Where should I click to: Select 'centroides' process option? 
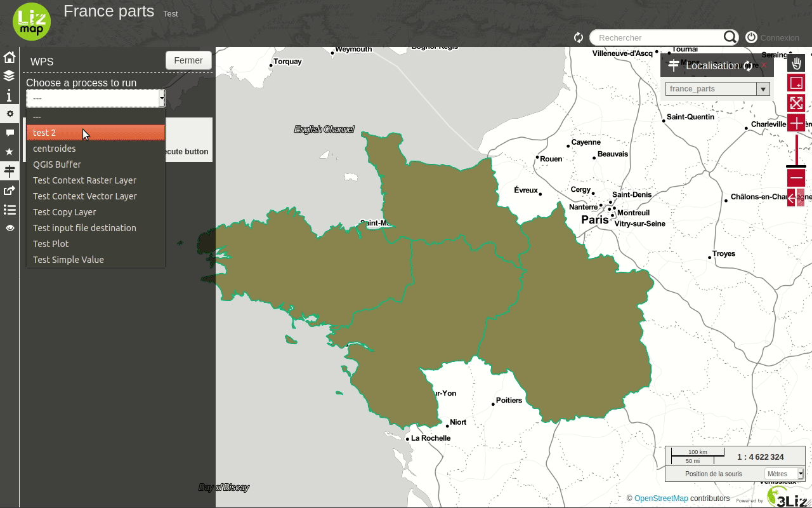(x=96, y=149)
